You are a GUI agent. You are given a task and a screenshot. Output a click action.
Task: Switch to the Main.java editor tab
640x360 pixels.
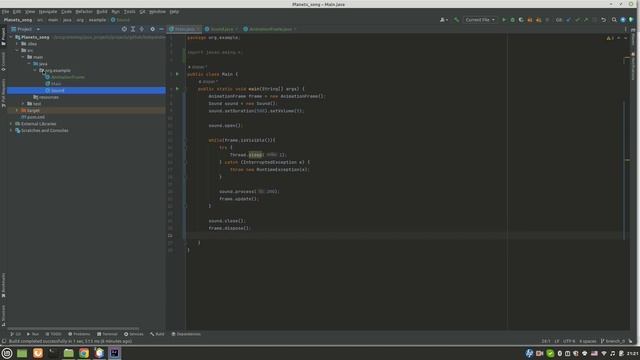point(184,29)
